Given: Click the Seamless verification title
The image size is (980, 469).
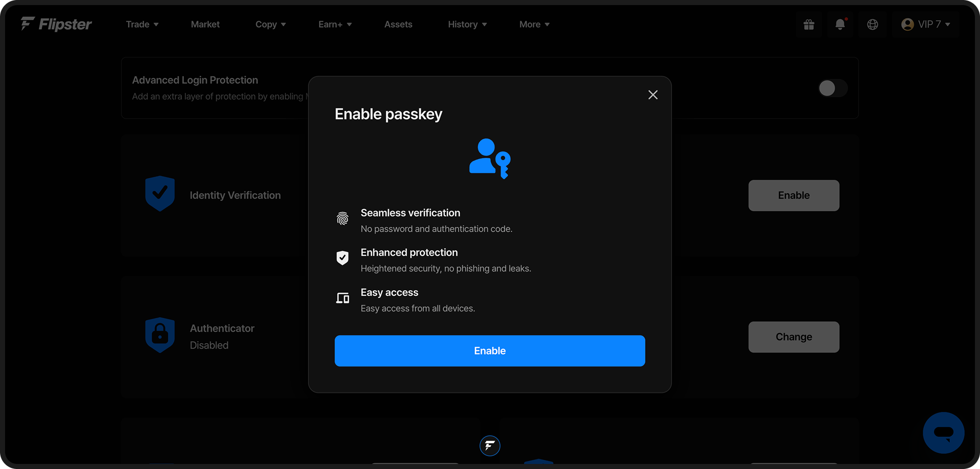Looking at the screenshot, I should click(x=410, y=213).
